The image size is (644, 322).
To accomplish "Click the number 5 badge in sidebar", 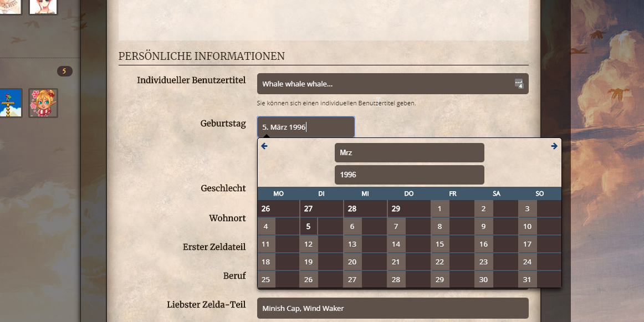I will 64,71.
